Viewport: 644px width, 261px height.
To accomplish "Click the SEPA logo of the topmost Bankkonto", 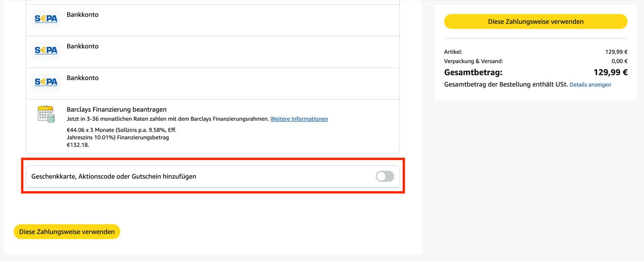I will coord(46,19).
